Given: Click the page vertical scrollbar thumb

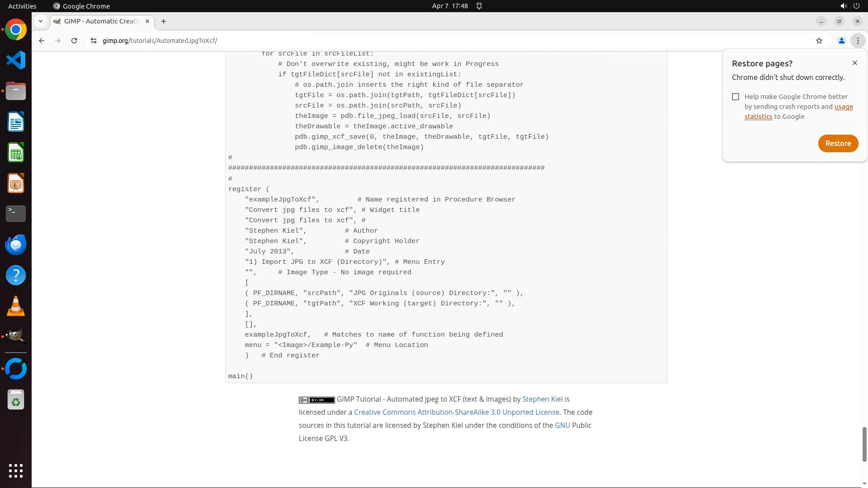Looking at the screenshot, I should (864, 444).
